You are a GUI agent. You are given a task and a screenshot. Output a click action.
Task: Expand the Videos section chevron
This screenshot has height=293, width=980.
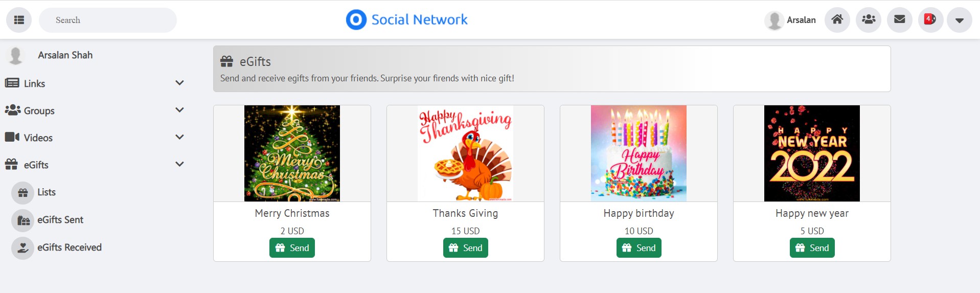[x=179, y=137]
